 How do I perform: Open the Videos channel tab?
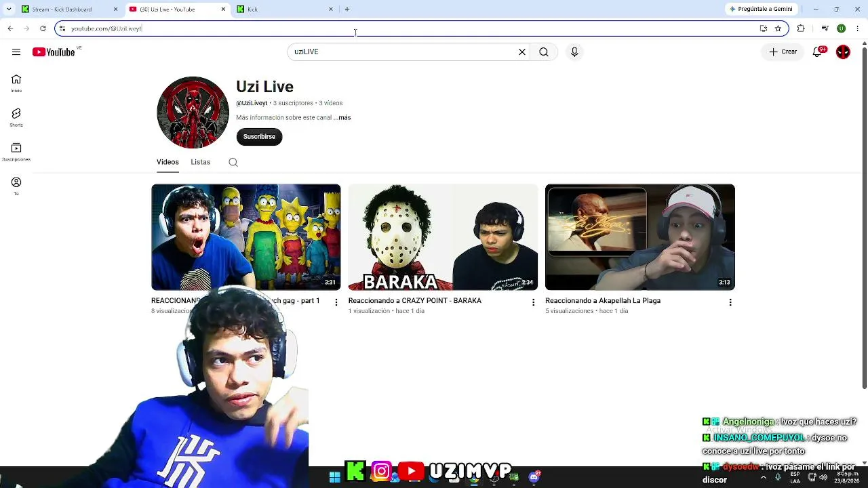167,162
